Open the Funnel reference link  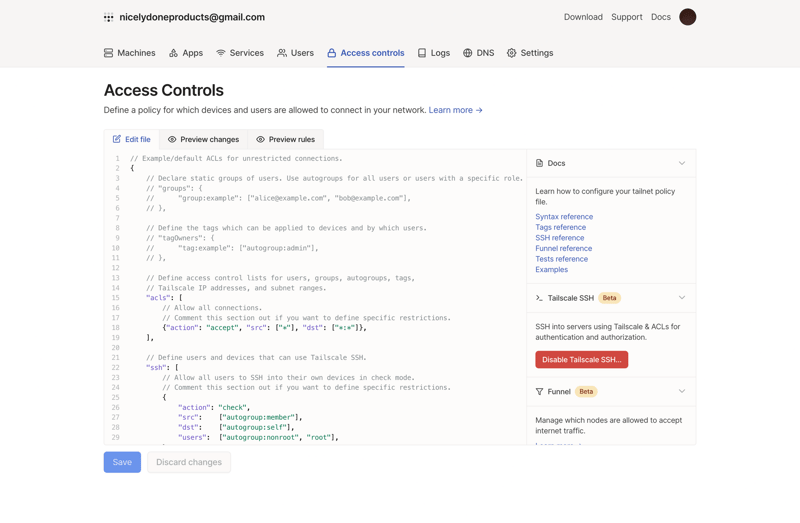(x=563, y=248)
